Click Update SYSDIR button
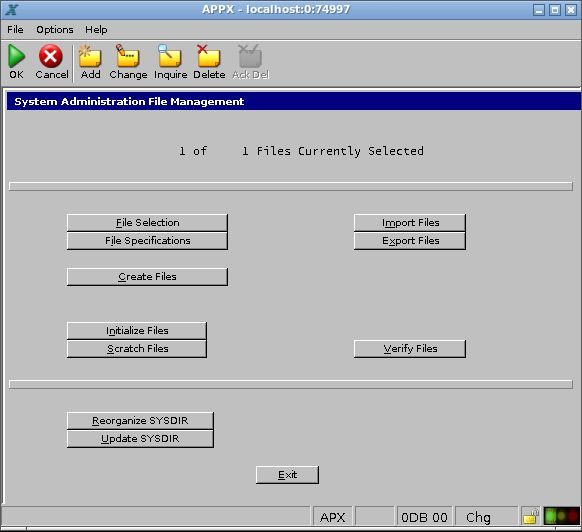Viewport: 582px width, 532px height. [140, 438]
